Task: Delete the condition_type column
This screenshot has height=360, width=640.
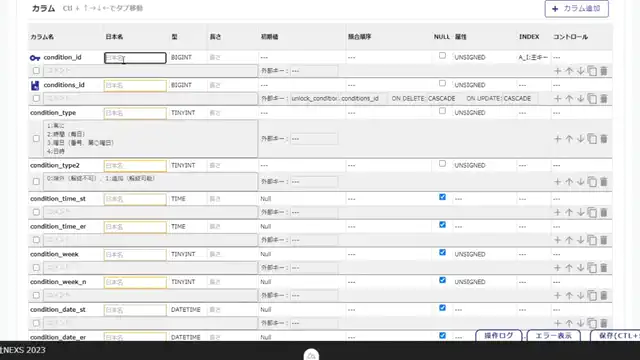Action: tap(604, 139)
